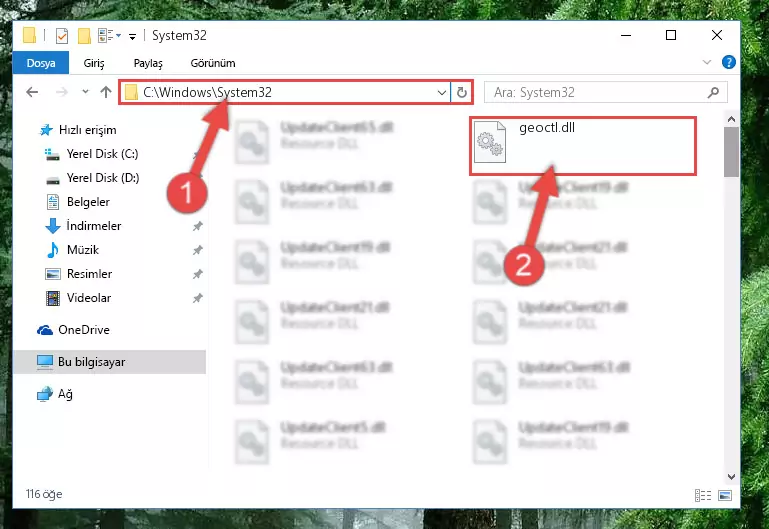Select Bu bilgisayar in navigation pane
Viewport: 769px width, 529px height.
point(91,362)
